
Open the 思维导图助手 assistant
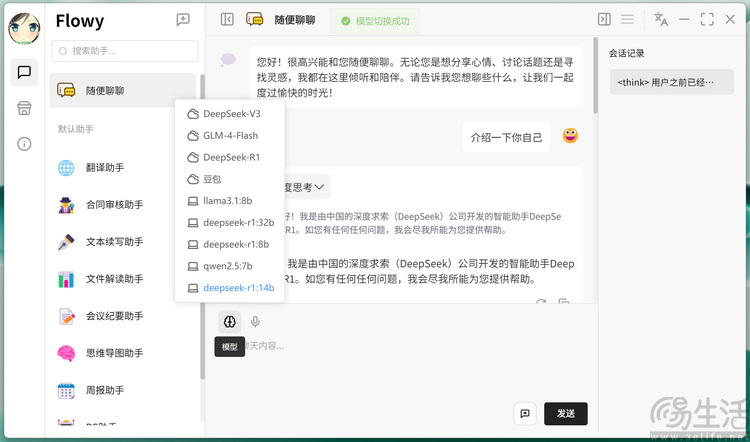coord(122,353)
